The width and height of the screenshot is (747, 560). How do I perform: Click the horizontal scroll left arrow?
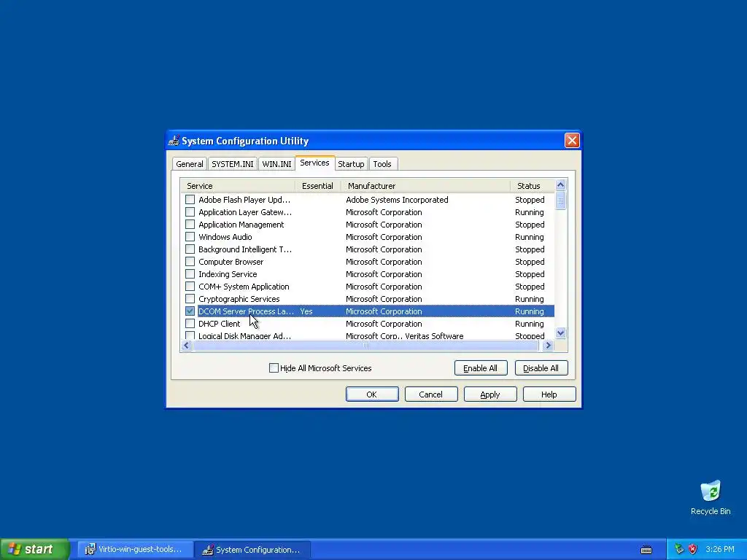(186, 345)
